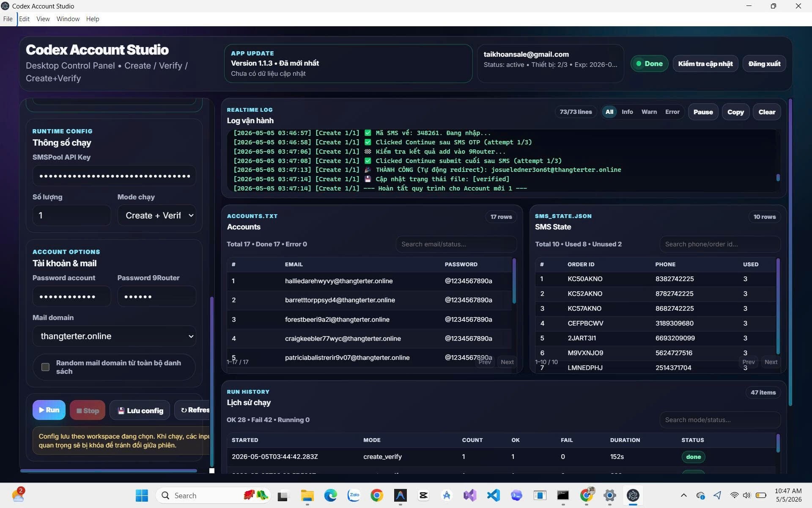
Task: Filter log to Warn entries
Action: [649, 112]
